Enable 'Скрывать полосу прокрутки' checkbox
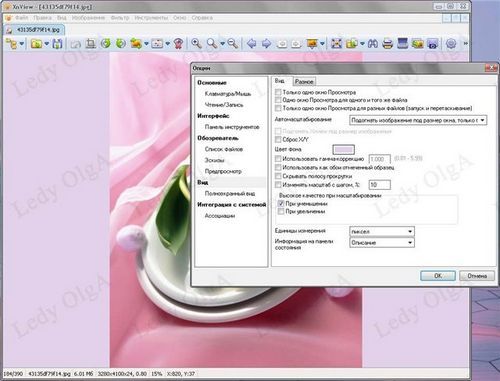 pos(278,176)
